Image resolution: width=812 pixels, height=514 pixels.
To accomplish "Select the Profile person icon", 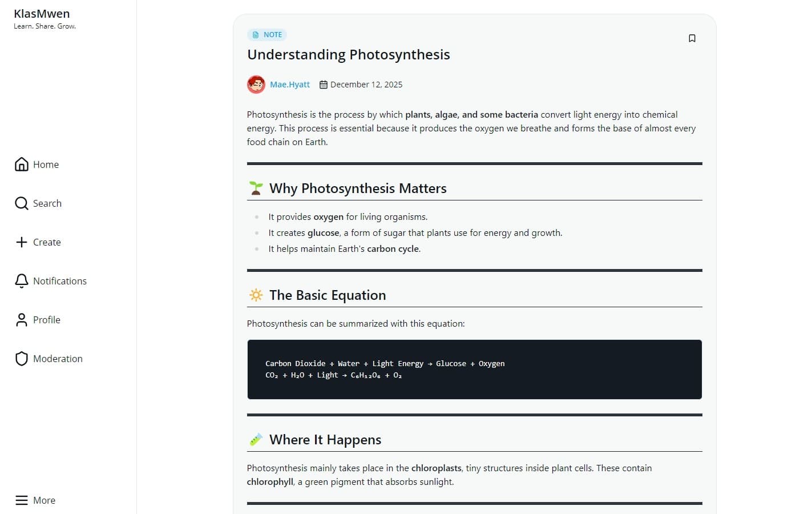I will pos(21,319).
